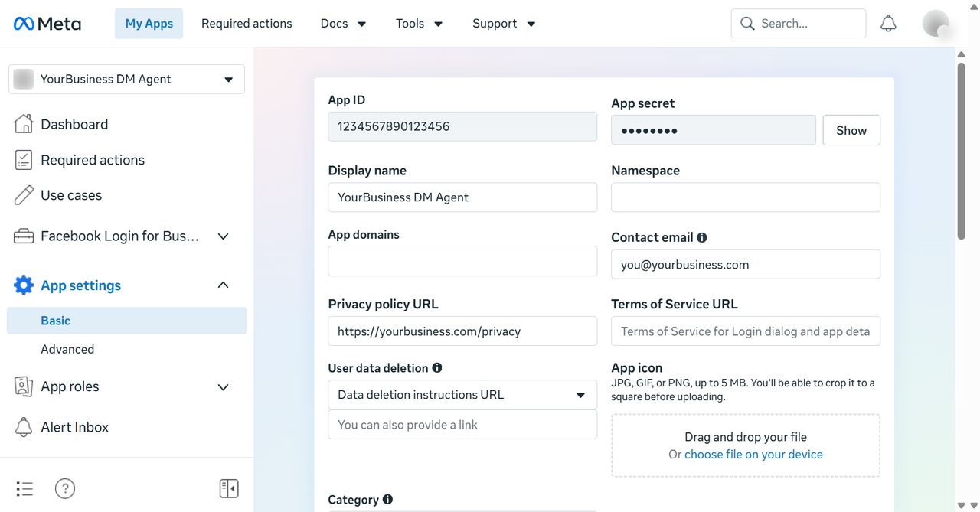Click the Search input field
The image size is (980, 512).
[x=799, y=24]
